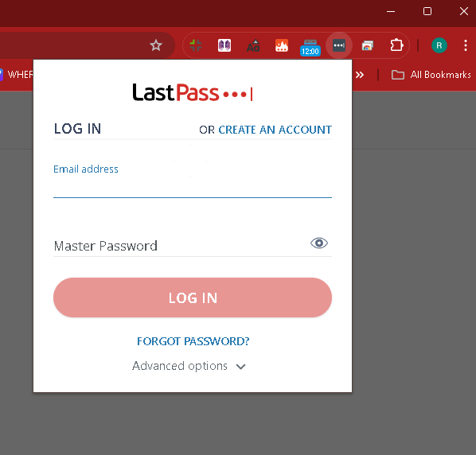Viewport: 476px width, 455px height.
Task: Show hidden bookmarks with the double chevron
Action: click(360, 75)
